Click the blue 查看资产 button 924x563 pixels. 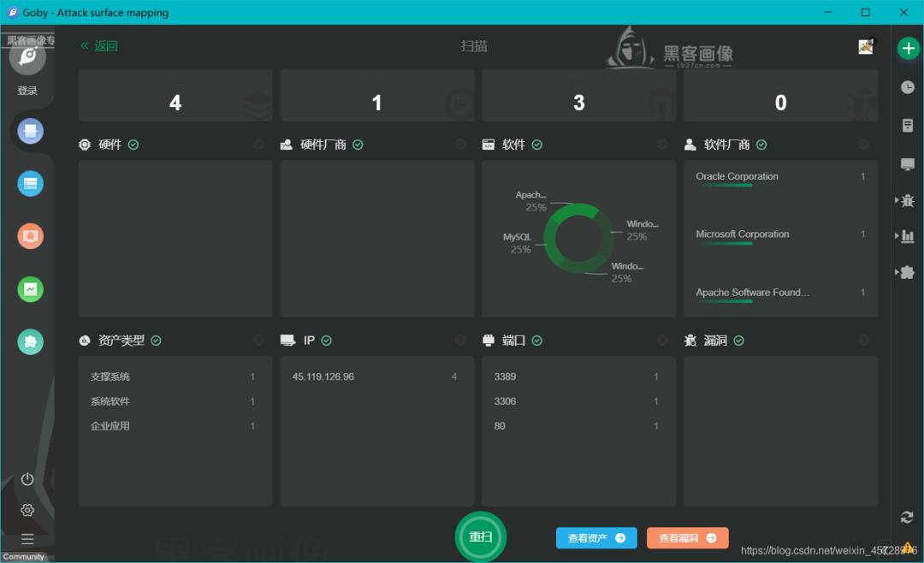[596, 537]
